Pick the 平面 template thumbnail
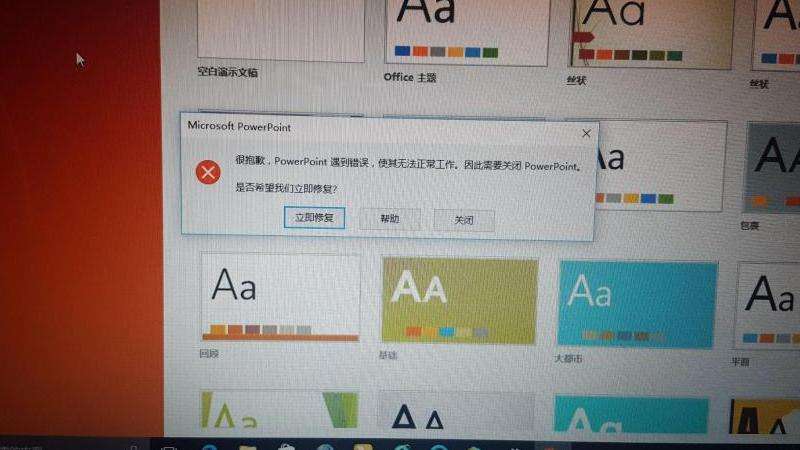 click(768, 305)
